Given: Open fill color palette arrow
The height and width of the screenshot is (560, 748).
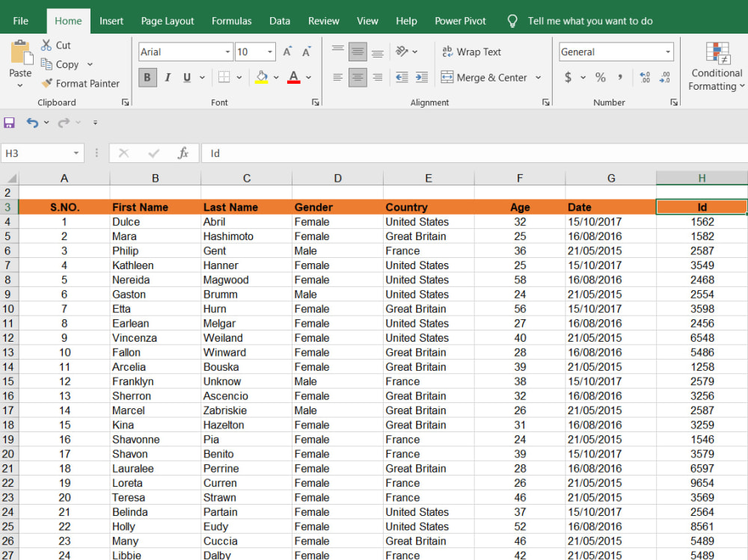Looking at the screenshot, I should (x=276, y=77).
